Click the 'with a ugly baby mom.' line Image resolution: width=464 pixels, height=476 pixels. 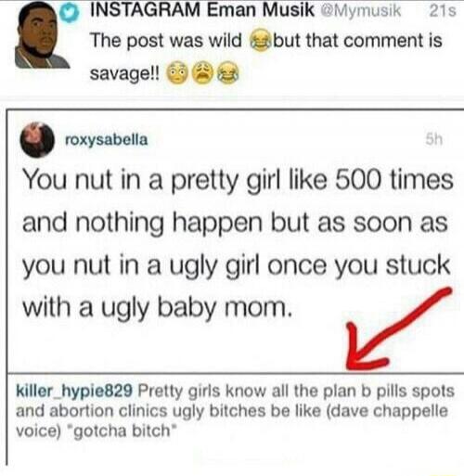click(x=157, y=308)
